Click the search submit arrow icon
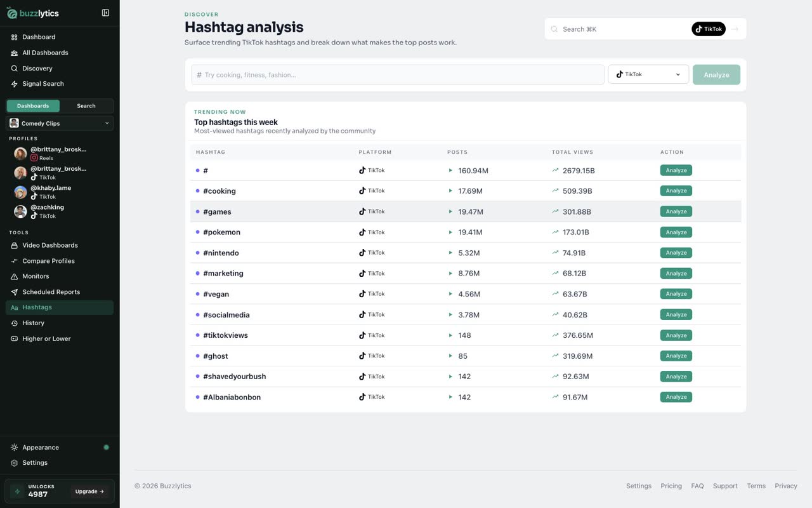812x508 pixels. tap(735, 29)
